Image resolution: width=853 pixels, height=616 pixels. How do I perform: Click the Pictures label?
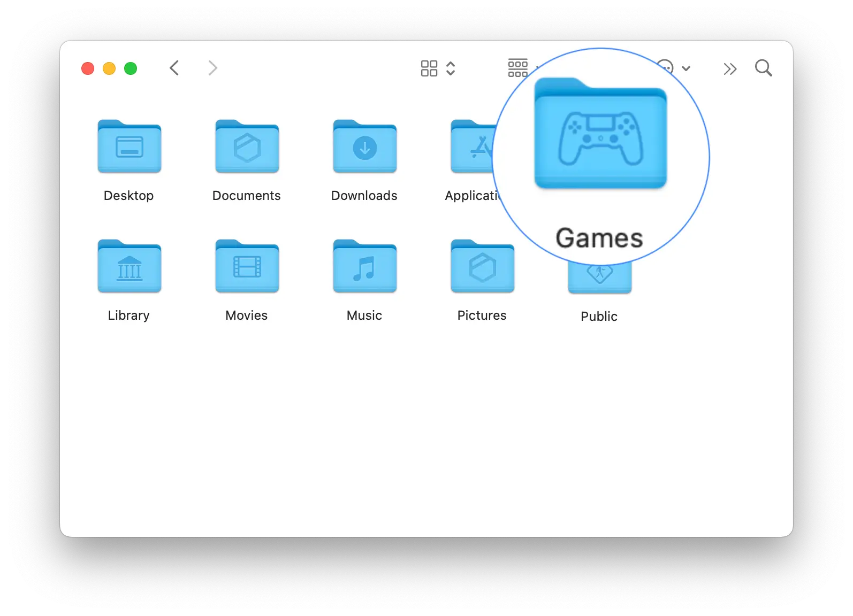pos(482,315)
